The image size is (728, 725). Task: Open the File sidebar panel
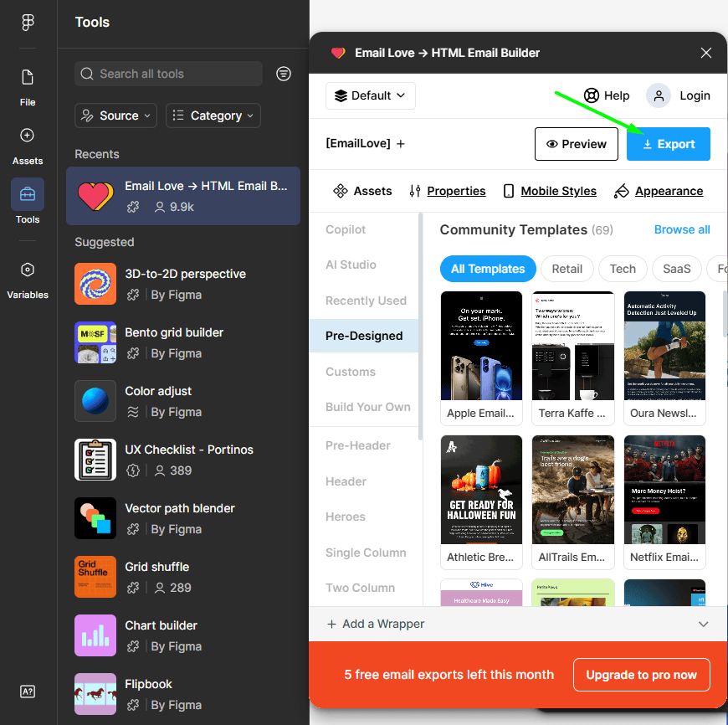click(x=28, y=87)
